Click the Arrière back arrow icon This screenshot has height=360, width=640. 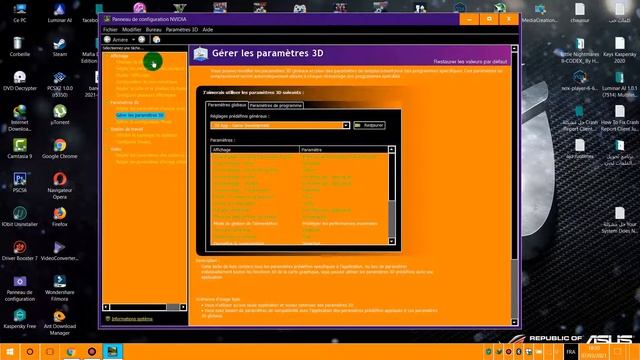coord(107,40)
